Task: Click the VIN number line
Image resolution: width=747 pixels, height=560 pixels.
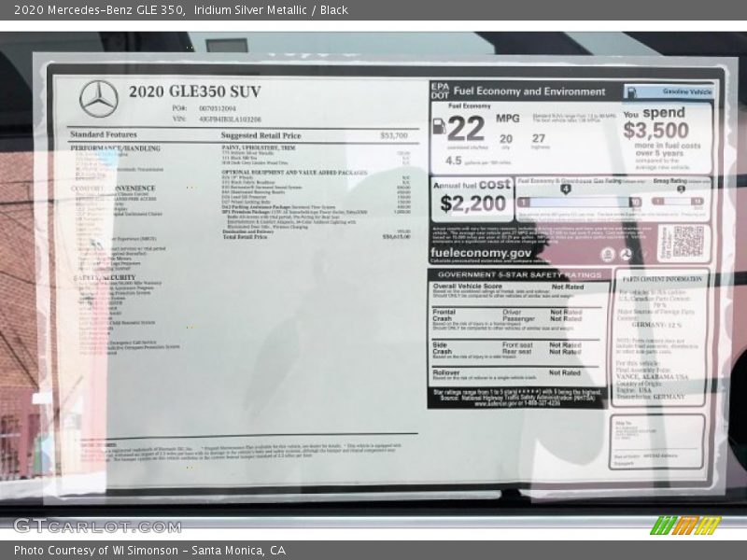Action: coord(217,119)
